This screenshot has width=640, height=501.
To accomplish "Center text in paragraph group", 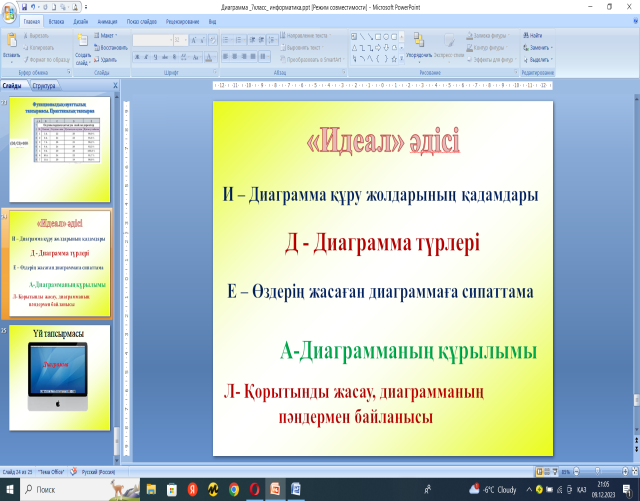I will [x=235, y=56].
